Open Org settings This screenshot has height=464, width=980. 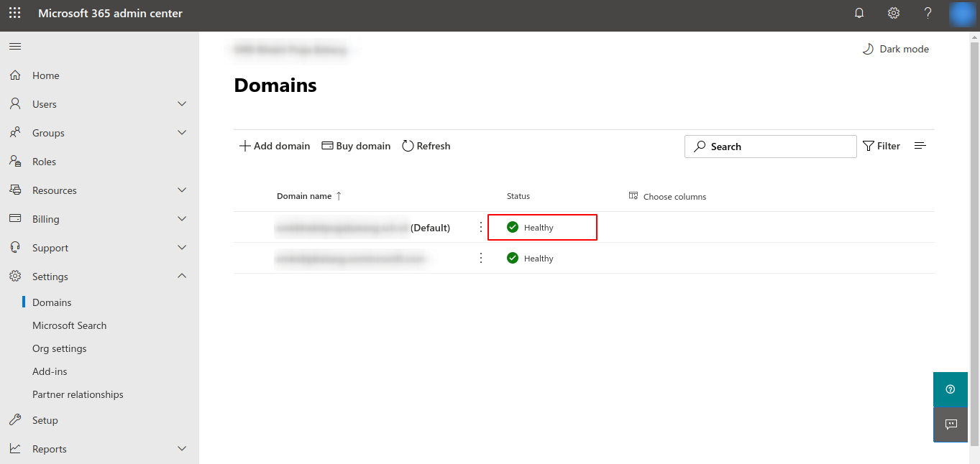click(60, 348)
